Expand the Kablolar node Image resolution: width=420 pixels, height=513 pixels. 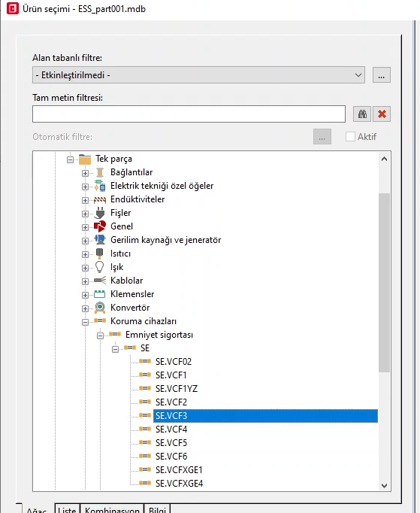point(85,281)
